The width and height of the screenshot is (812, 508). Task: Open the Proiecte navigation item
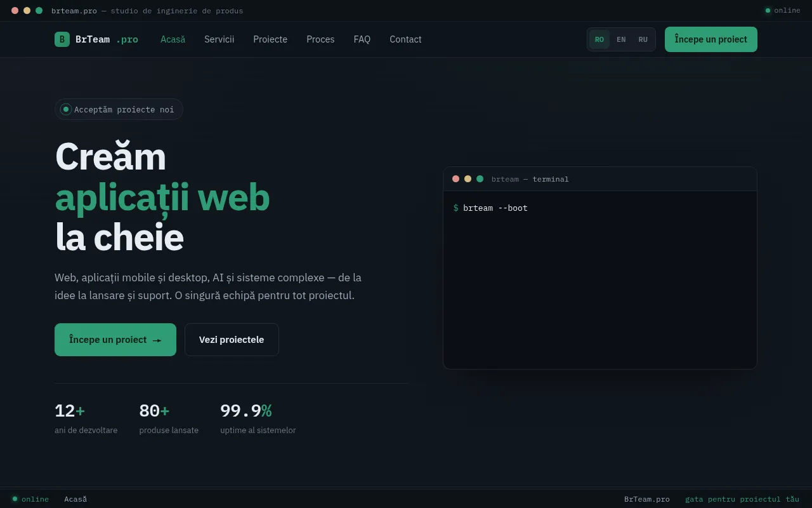click(270, 39)
